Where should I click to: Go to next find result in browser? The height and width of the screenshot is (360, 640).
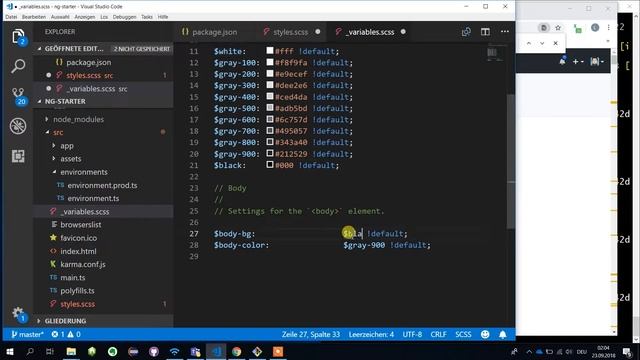pyautogui.click(x=542, y=43)
